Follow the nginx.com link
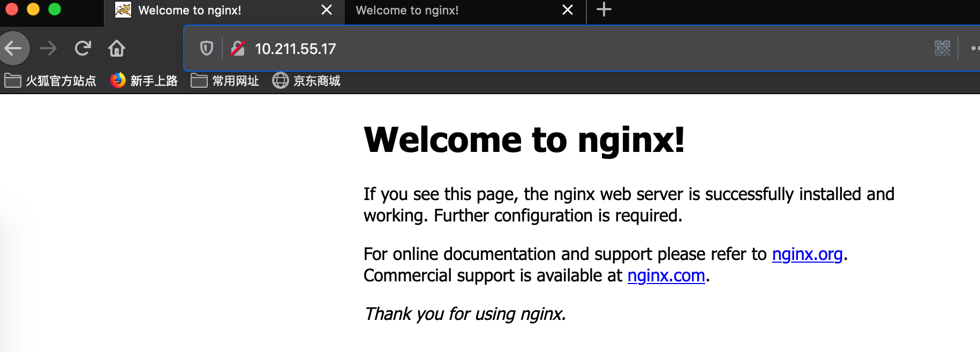The height and width of the screenshot is (352, 980). click(x=666, y=276)
